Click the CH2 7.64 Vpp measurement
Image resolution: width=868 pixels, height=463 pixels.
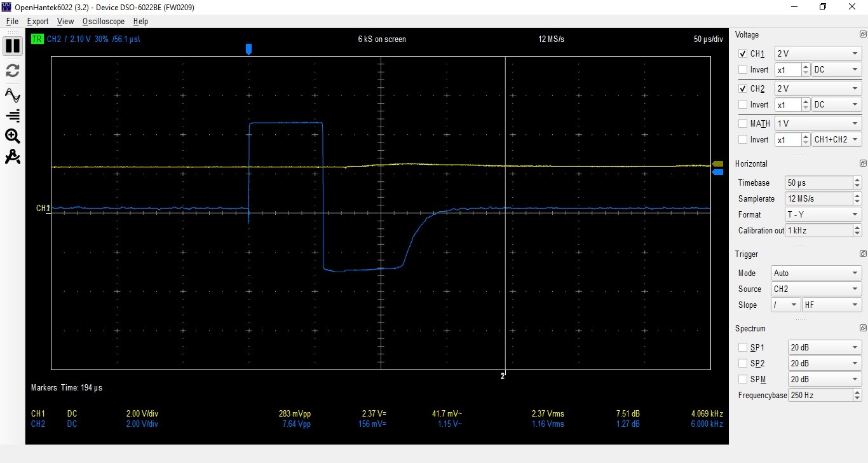296,424
